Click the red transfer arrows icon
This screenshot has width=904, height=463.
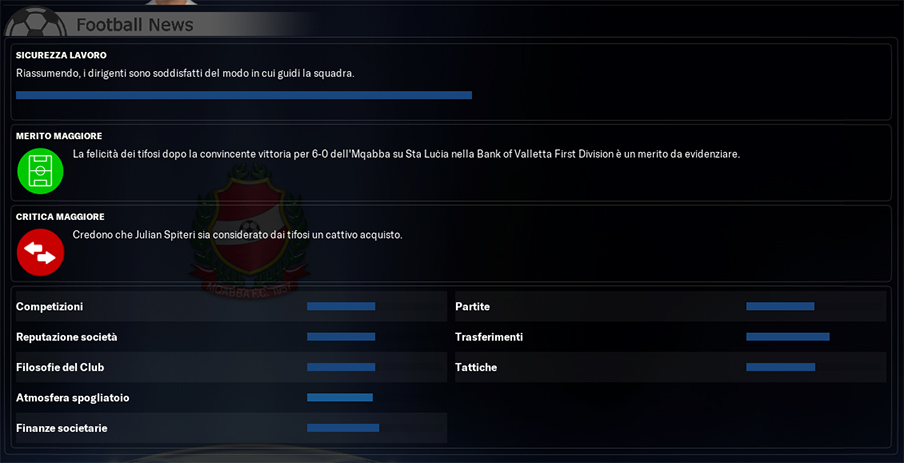(x=40, y=253)
